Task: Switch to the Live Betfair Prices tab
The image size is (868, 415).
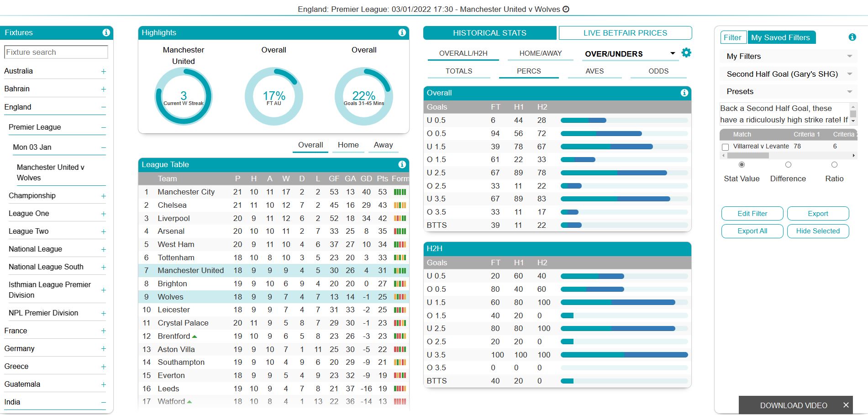Action: (x=625, y=32)
